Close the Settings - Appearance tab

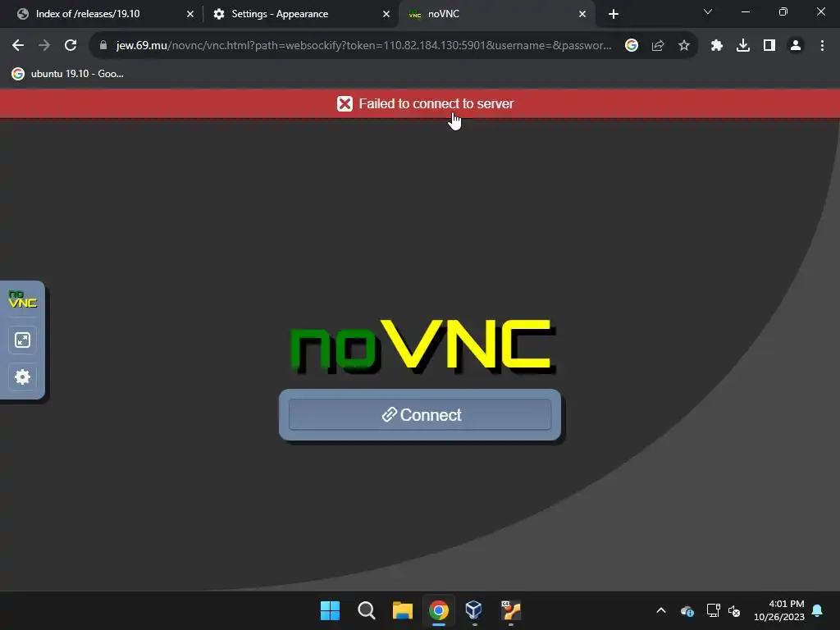(x=386, y=14)
